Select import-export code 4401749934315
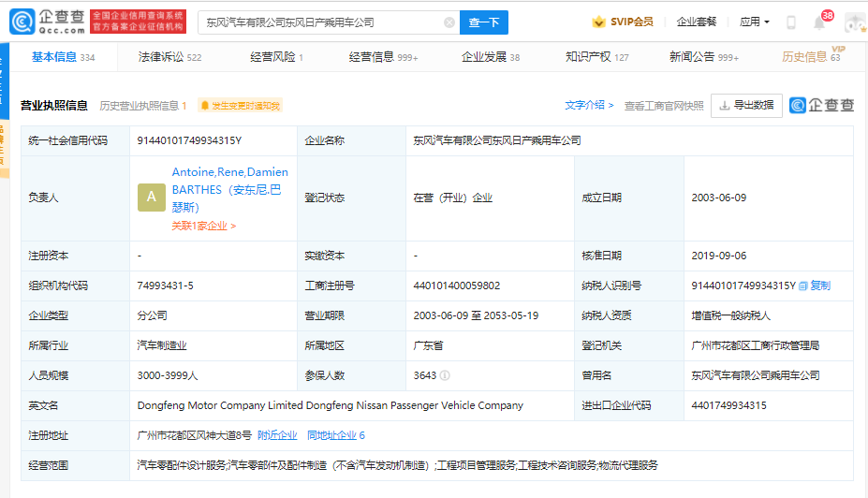Viewport: 868px width, 498px height. coord(728,405)
